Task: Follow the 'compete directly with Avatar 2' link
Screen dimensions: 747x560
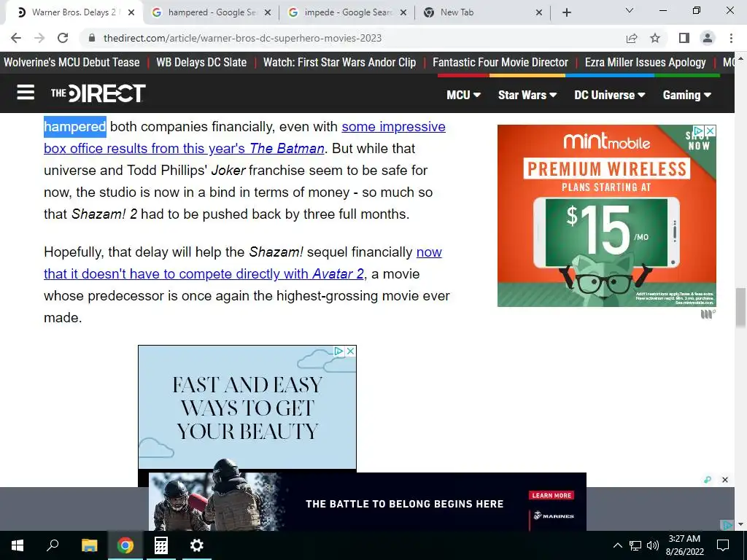Action: [204, 274]
